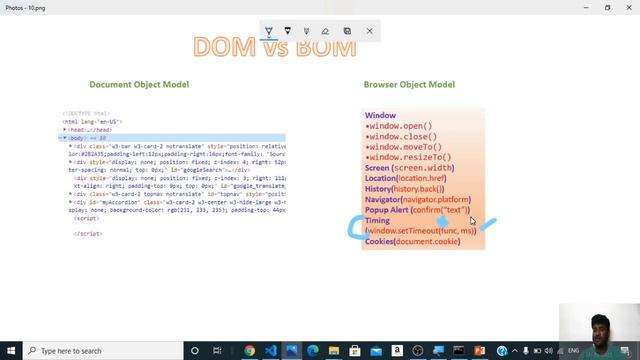Open the command prompt window from taskbar
Viewport: 640px width, 360px height.
tap(459, 351)
